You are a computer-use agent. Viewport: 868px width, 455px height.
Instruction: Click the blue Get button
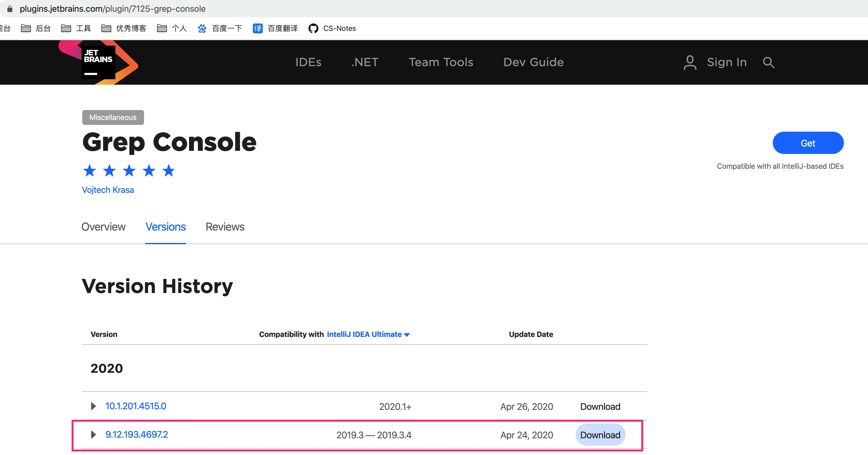point(808,143)
